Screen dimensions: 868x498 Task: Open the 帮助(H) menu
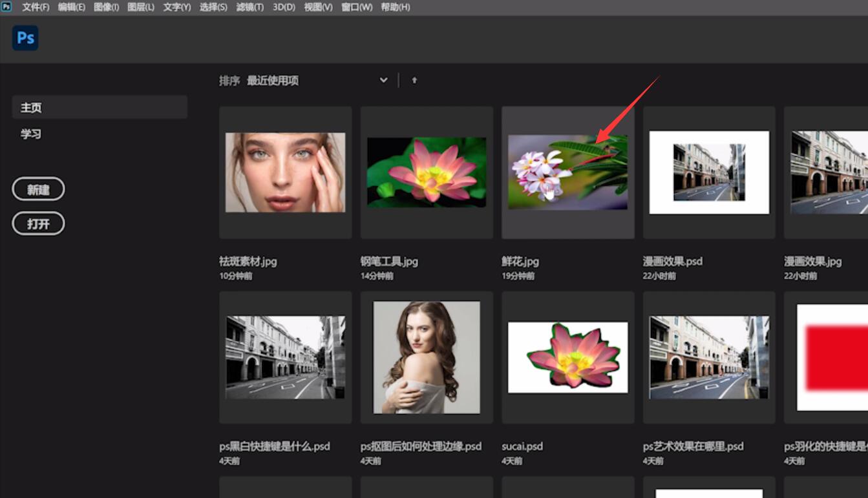(x=396, y=7)
